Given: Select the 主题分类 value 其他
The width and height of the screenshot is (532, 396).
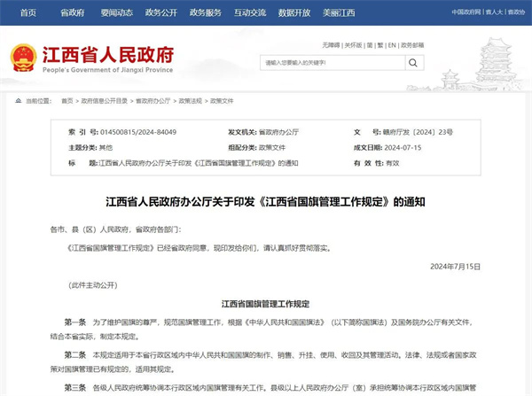Looking at the screenshot, I should tap(106, 147).
